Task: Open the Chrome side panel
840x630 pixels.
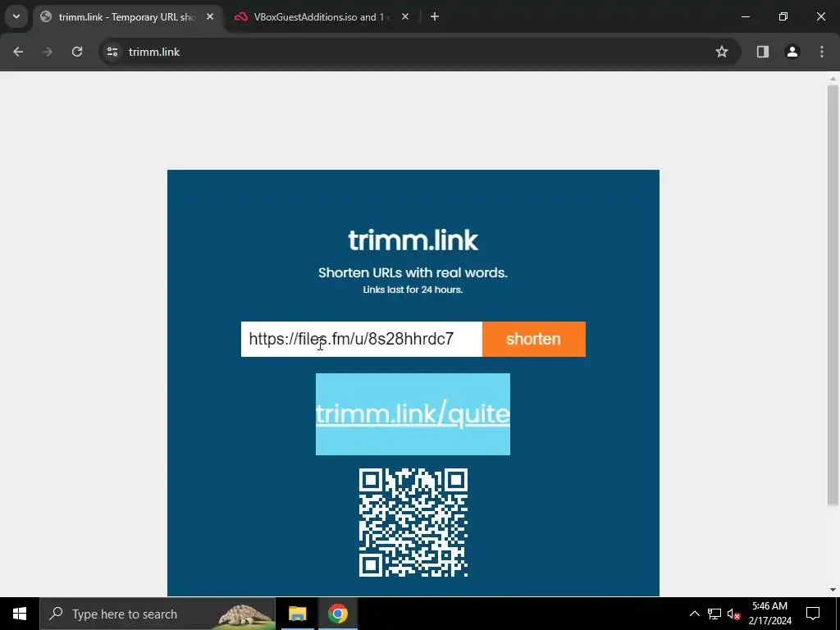Action: coord(763,52)
